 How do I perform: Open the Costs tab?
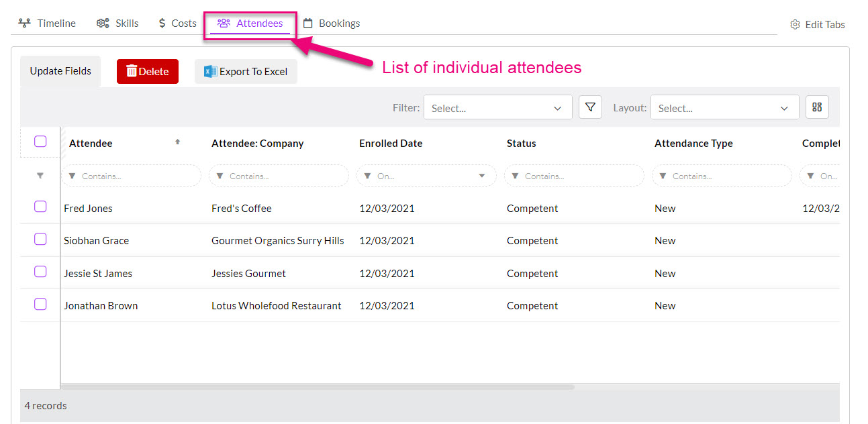pos(177,23)
